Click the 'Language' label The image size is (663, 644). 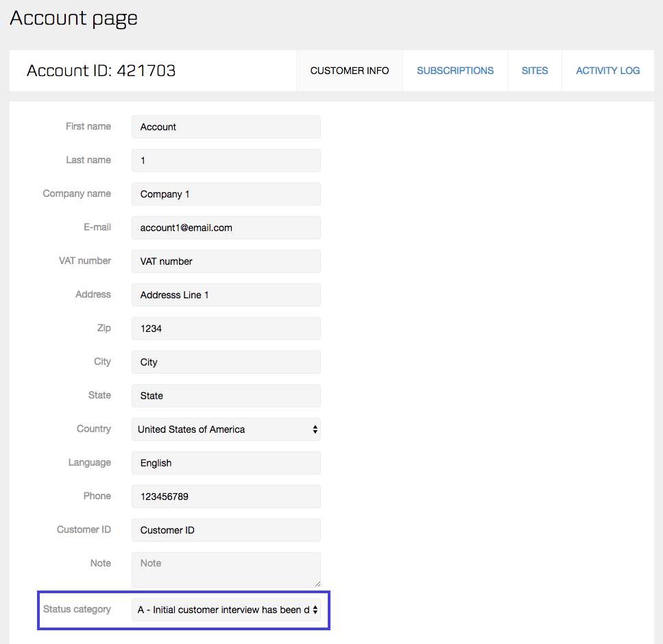[90, 463]
